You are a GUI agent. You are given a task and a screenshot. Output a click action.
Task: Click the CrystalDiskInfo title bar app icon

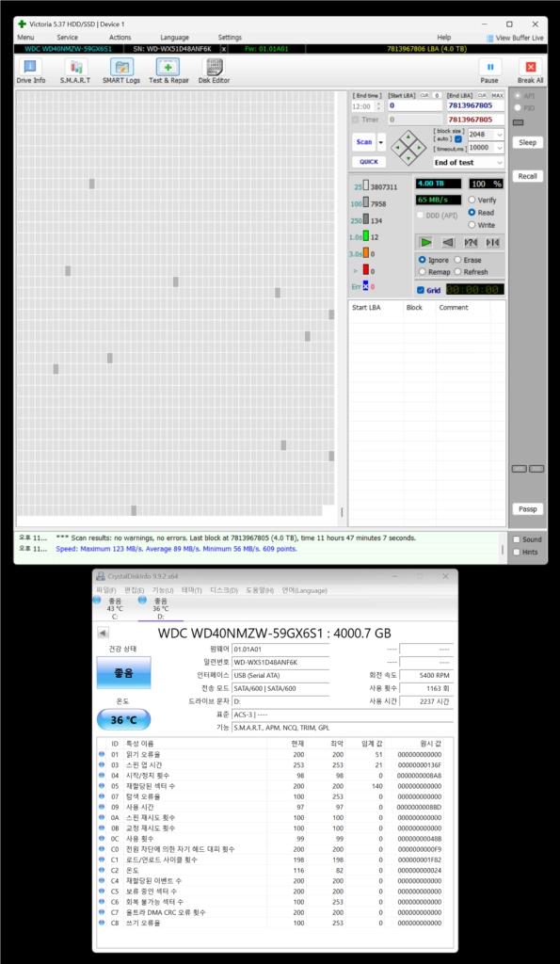coord(100,576)
